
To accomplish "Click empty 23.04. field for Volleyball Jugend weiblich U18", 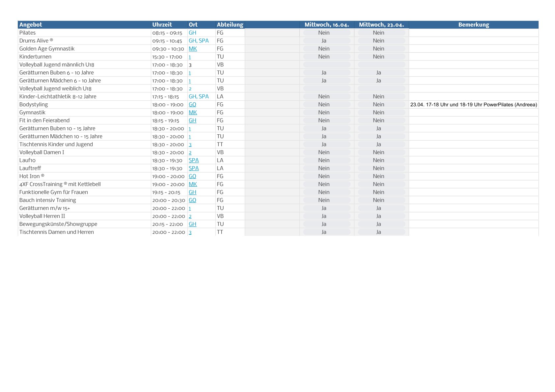I will click(381, 89).
